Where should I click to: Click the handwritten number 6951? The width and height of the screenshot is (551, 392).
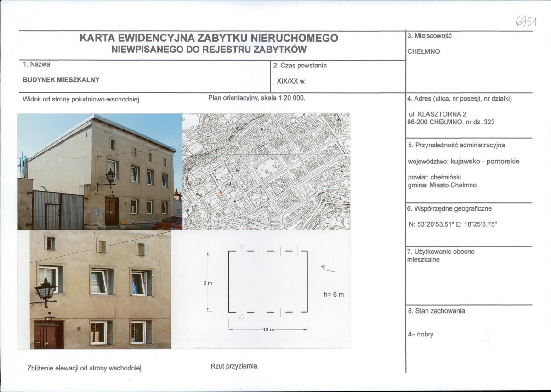tap(526, 21)
